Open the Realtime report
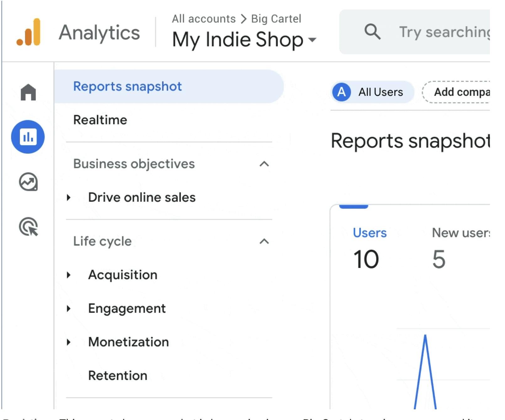The width and height of the screenshot is (505, 420). (100, 120)
